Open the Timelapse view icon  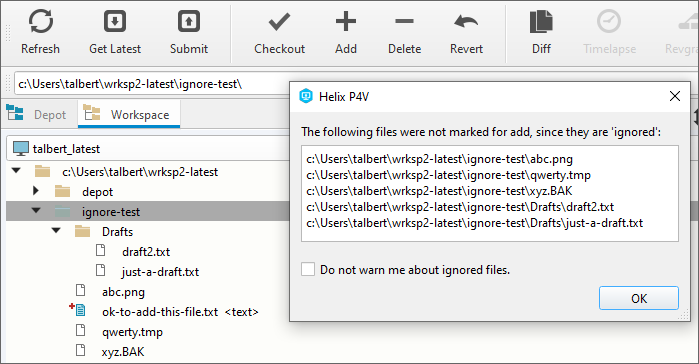[x=609, y=21]
